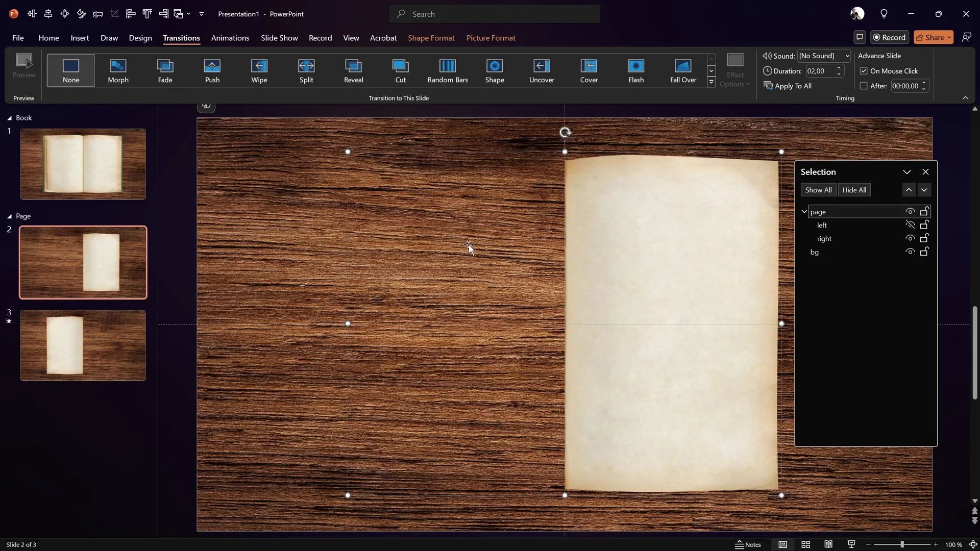
Task: Open the Sound dropdown
Action: click(847, 56)
